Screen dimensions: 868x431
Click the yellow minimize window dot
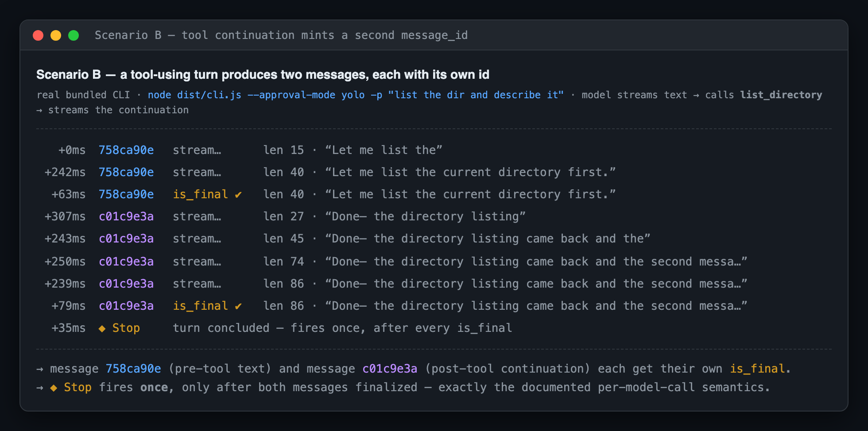[x=56, y=35]
